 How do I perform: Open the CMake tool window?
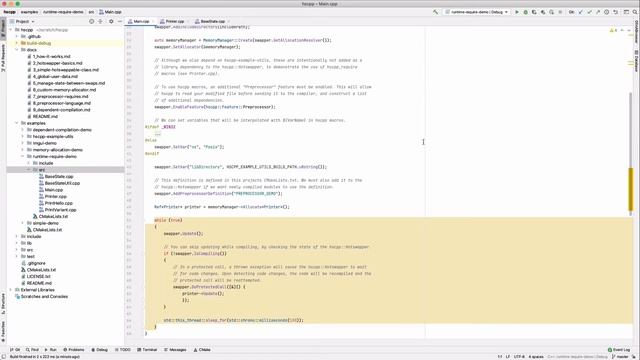coord(202,350)
